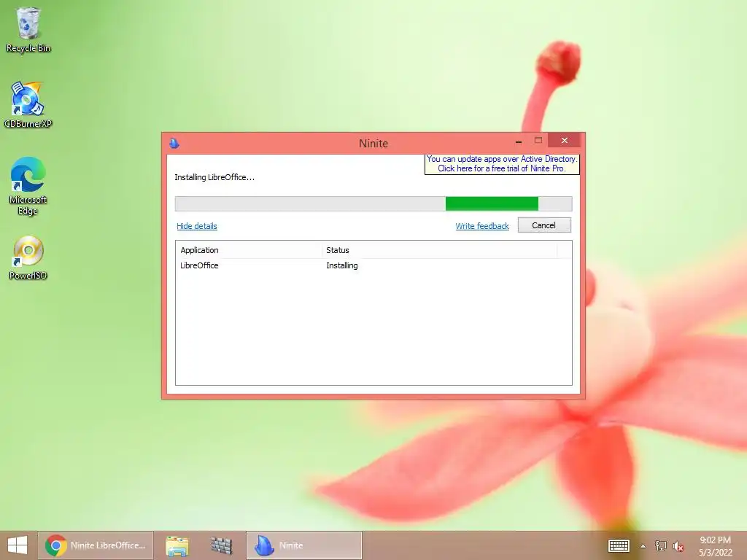Click the muted volume tray icon
The height and width of the screenshot is (560, 747).
(x=678, y=546)
